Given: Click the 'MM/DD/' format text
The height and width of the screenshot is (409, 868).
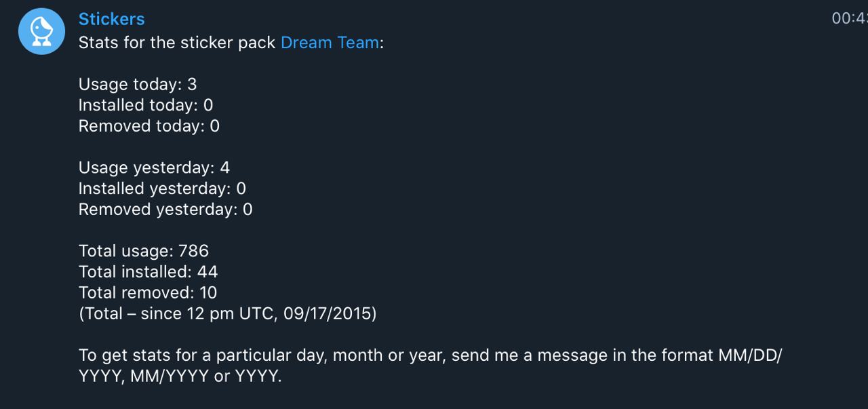Looking at the screenshot, I should [750, 355].
